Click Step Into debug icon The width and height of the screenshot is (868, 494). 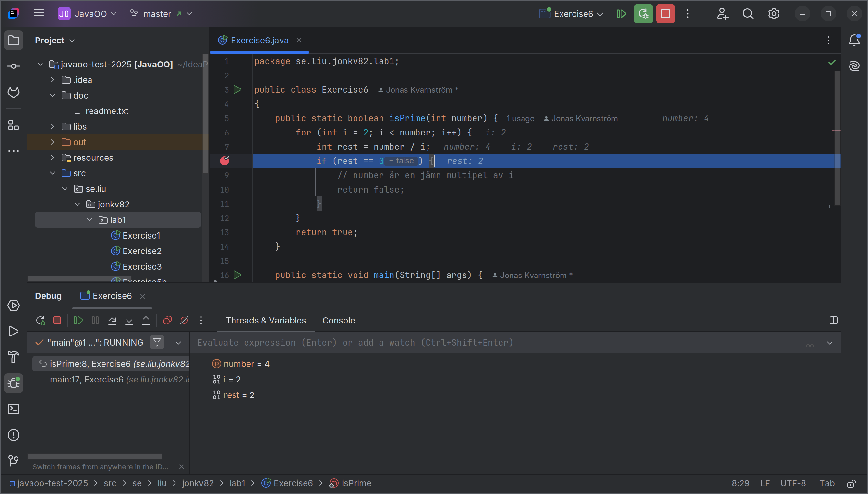[x=129, y=320]
